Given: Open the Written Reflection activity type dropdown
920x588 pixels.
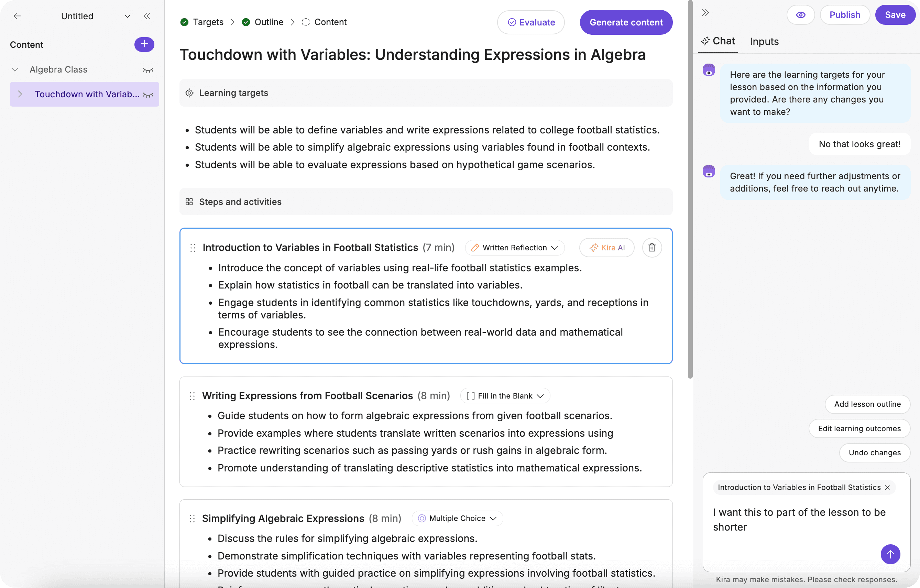Looking at the screenshot, I should (x=514, y=248).
